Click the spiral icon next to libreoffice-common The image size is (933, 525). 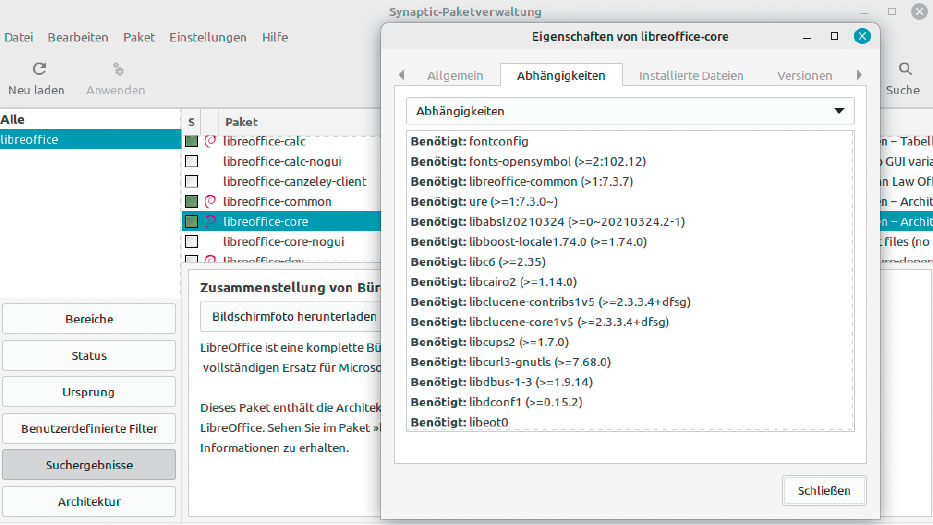pyautogui.click(x=210, y=201)
